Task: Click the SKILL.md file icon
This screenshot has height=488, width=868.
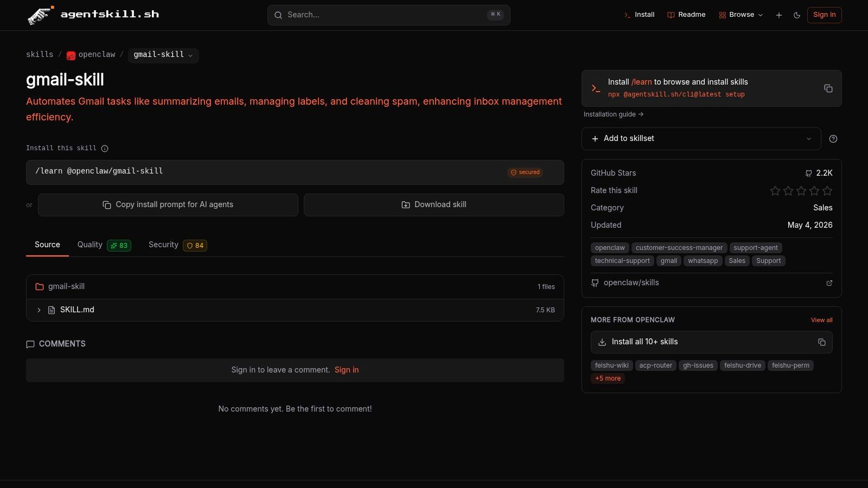Action: pos(52,310)
